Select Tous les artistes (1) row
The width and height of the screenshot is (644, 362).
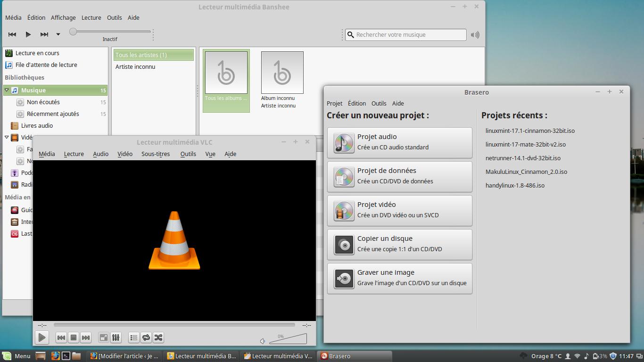click(154, 55)
